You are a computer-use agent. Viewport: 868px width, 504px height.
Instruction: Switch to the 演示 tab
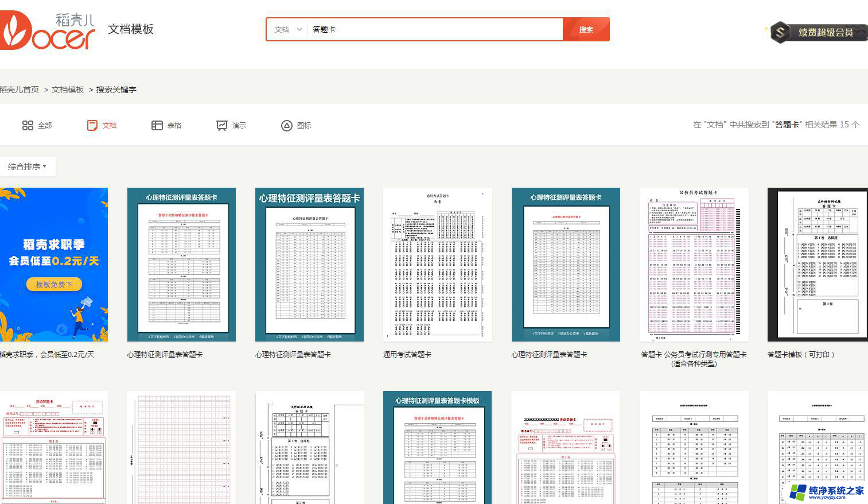(231, 125)
